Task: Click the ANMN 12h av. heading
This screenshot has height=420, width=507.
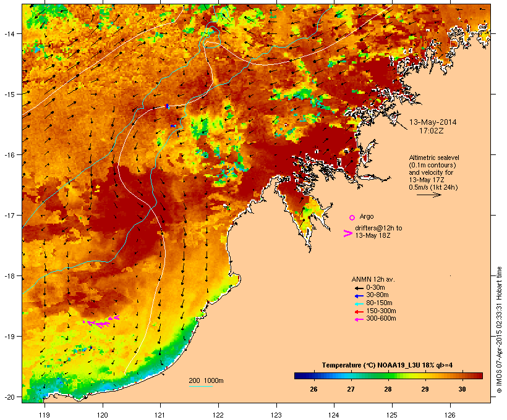Action: [x=373, y=279]
